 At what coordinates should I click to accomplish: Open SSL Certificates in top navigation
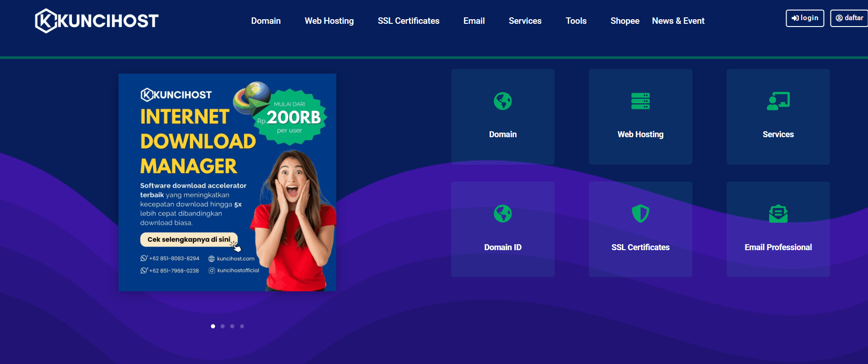(408, 21)
